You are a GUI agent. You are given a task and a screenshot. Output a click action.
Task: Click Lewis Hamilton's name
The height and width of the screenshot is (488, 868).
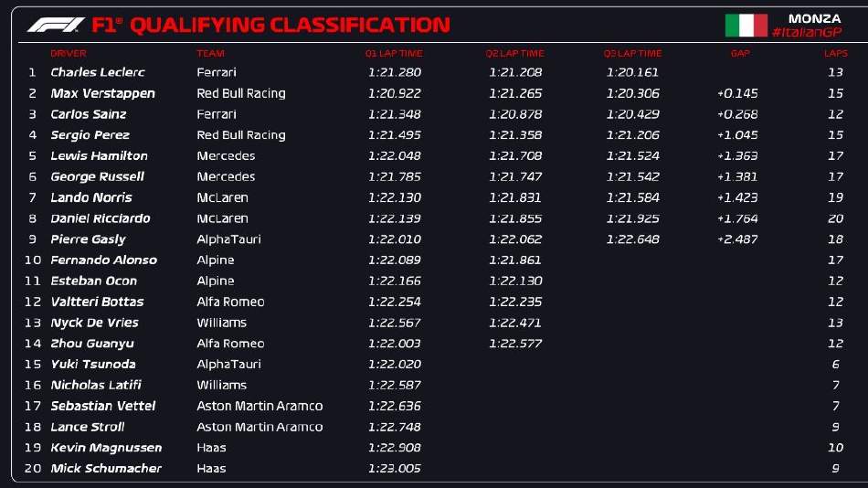(99, 155)
